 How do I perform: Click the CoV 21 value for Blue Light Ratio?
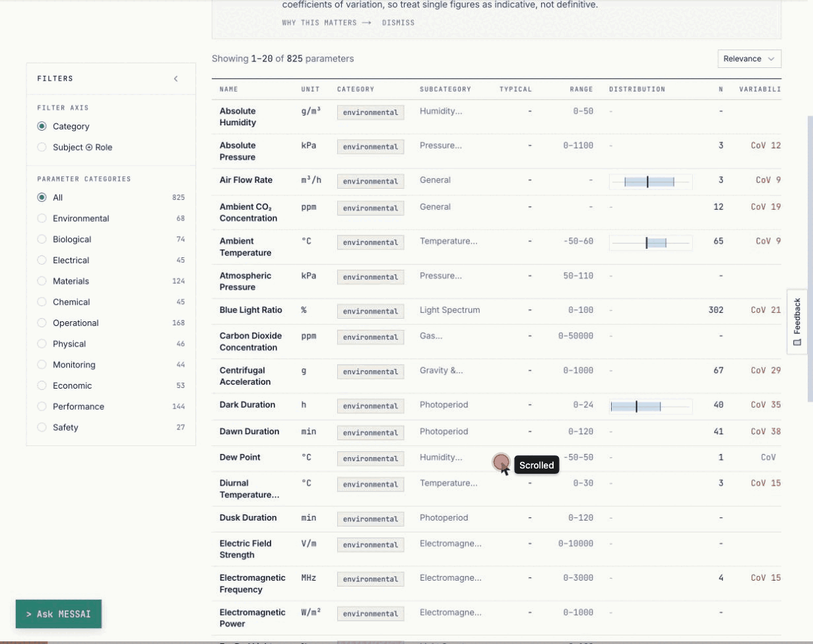[x=765, y=310]
